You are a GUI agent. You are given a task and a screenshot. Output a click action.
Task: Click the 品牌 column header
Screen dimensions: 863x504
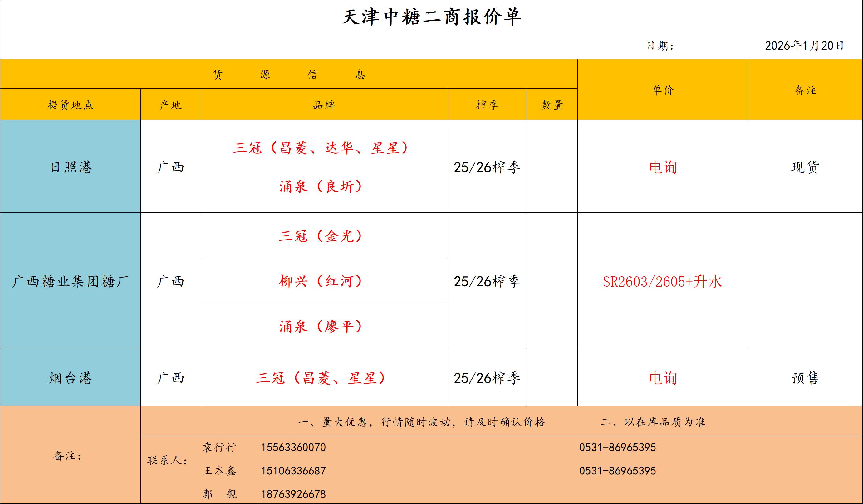tap(324, 105)
